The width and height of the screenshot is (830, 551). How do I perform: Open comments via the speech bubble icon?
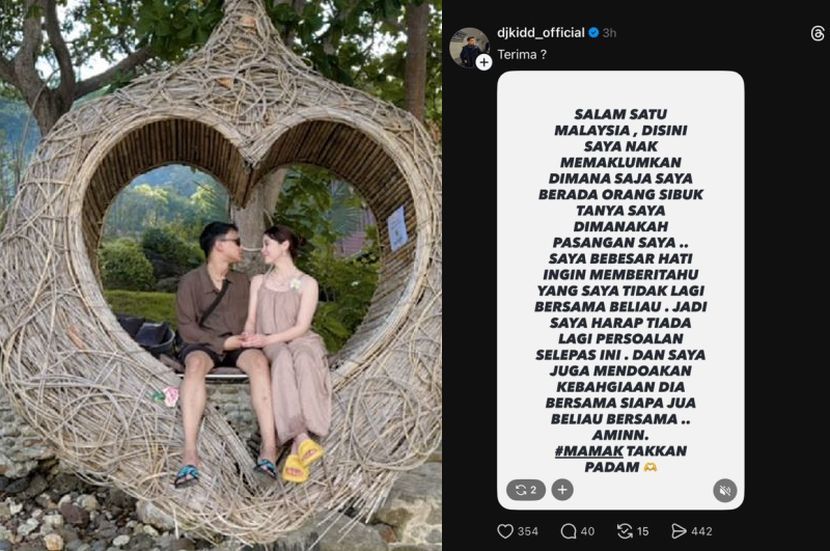(x=569, y=531)
